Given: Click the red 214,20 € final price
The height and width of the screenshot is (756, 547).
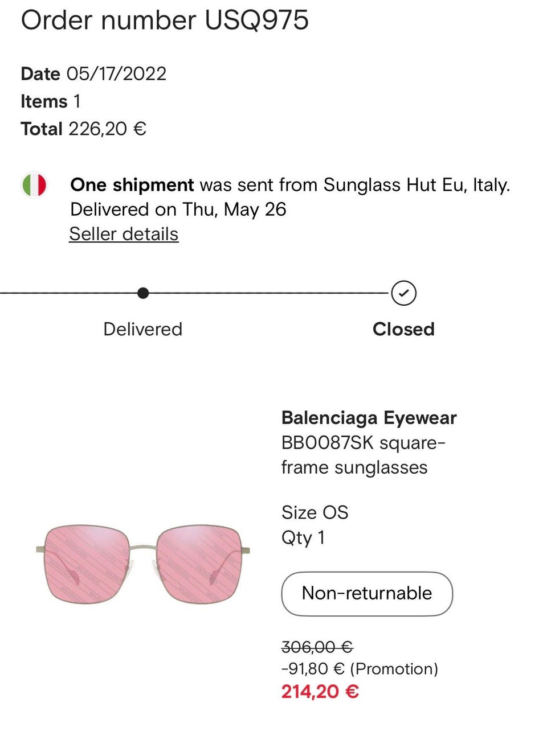Looking at the screenshot, I should [x=320, y=692].
